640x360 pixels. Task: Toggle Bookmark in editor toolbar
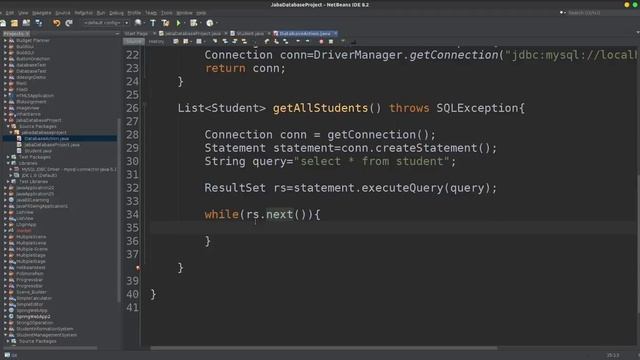[x=286, y=41]
